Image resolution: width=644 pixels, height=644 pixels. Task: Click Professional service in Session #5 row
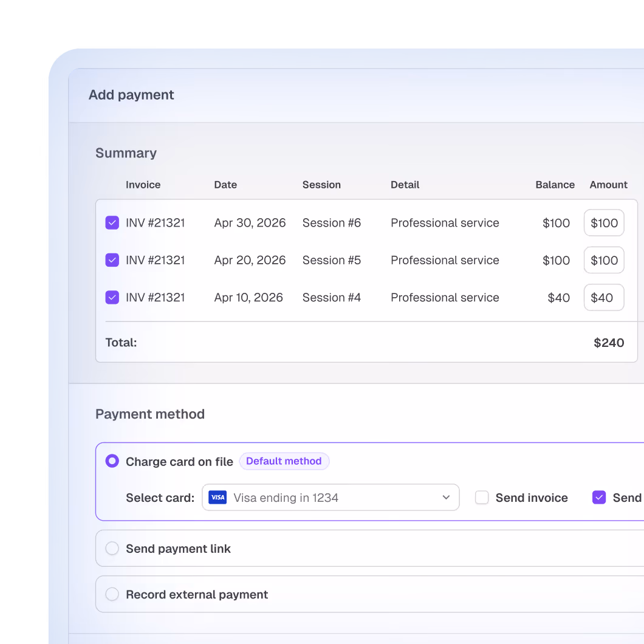pyautogui.click(x=445, y=261)
